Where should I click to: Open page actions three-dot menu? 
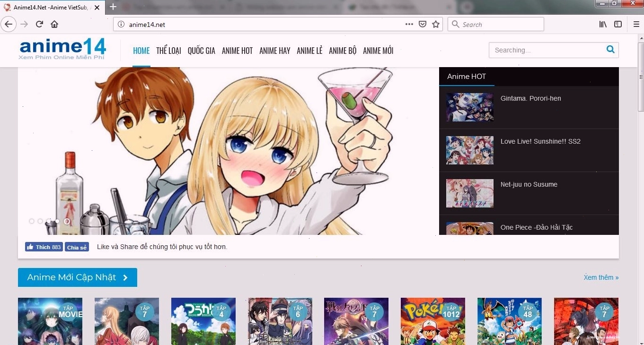(x=409, y=24)
